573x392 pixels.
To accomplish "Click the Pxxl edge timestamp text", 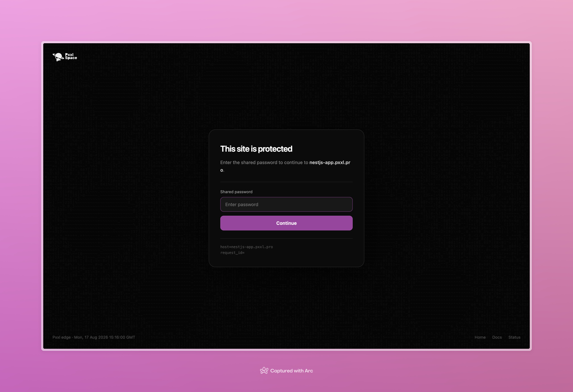I will (94, 337).
